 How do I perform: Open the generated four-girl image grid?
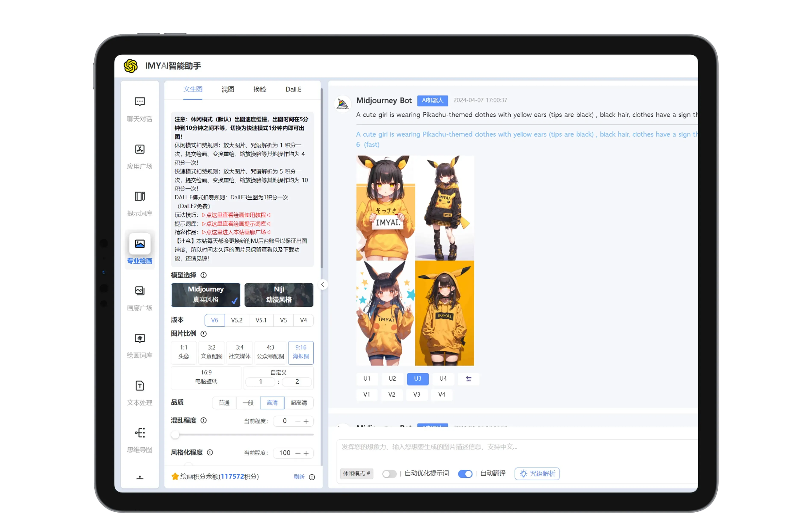[415, 261]
